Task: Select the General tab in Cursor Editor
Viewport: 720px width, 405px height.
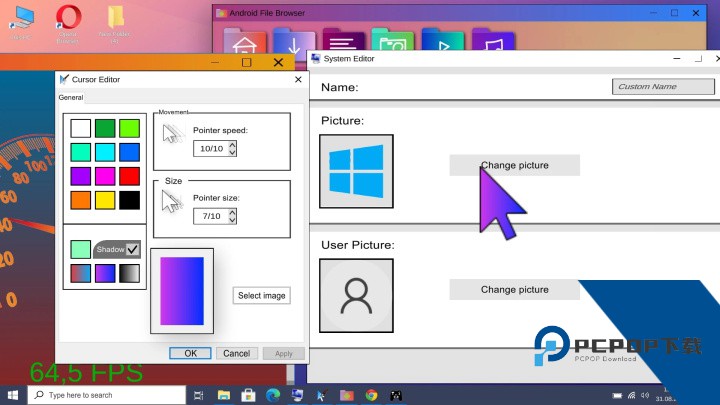Action: 71,97
